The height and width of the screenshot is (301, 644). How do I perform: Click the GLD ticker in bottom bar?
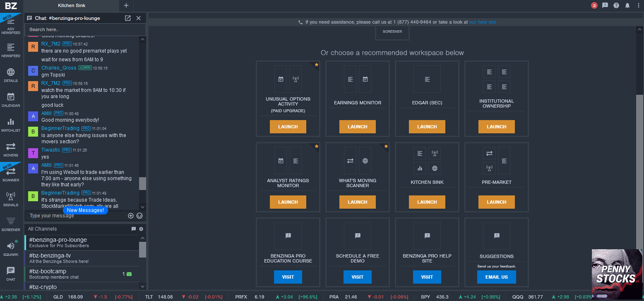58,297
